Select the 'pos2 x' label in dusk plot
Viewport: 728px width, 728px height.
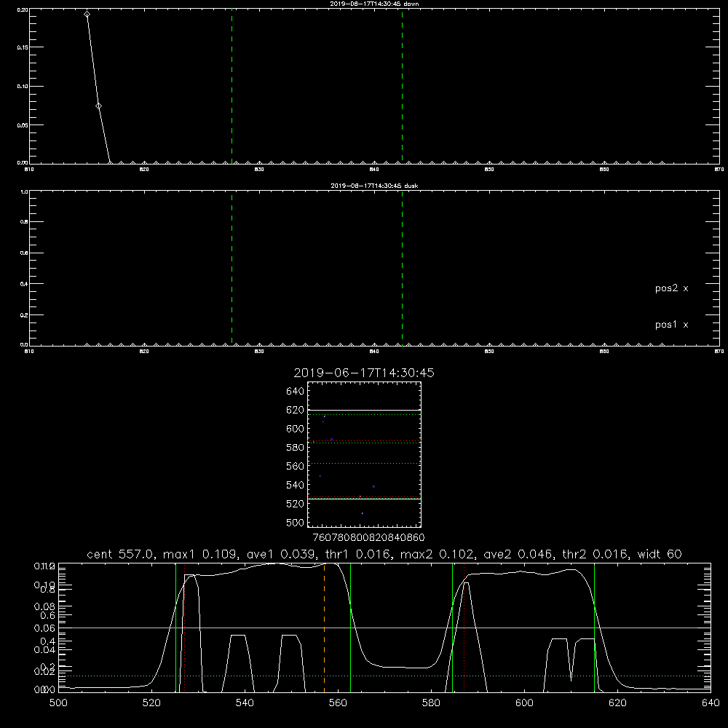coord(671,288)
